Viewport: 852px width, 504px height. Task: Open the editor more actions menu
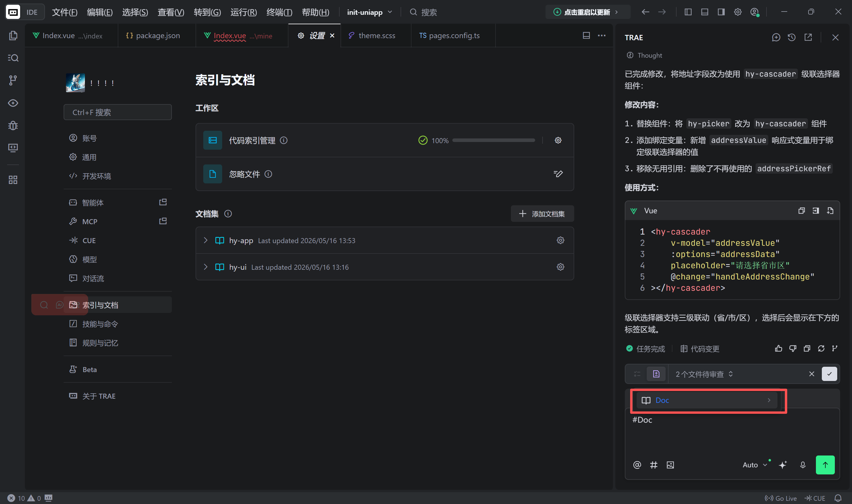(x=602, y=36)
